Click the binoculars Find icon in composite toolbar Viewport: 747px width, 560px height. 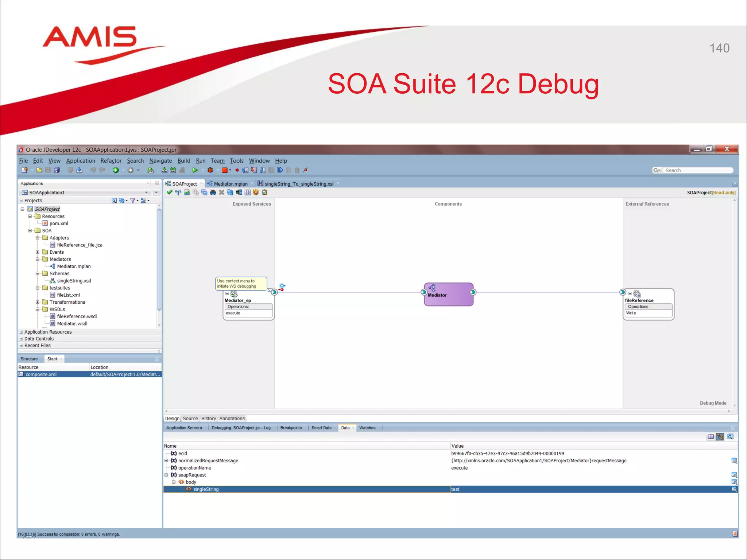click(213, 192)
